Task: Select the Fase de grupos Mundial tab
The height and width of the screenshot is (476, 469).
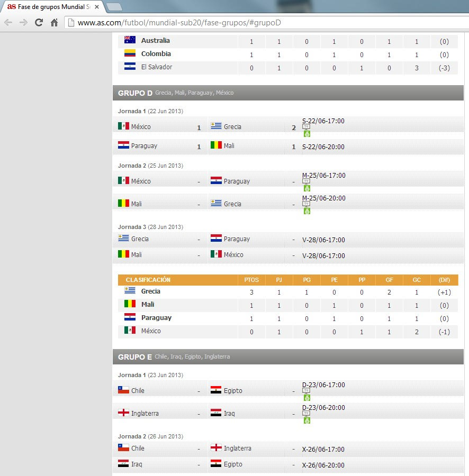Action: click(50, 7)
